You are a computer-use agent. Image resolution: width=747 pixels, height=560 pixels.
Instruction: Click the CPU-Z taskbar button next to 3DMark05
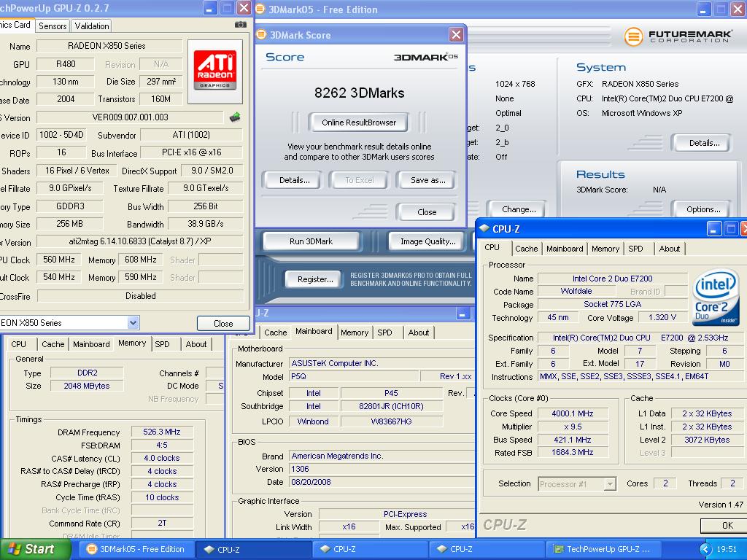pos(253,549)
